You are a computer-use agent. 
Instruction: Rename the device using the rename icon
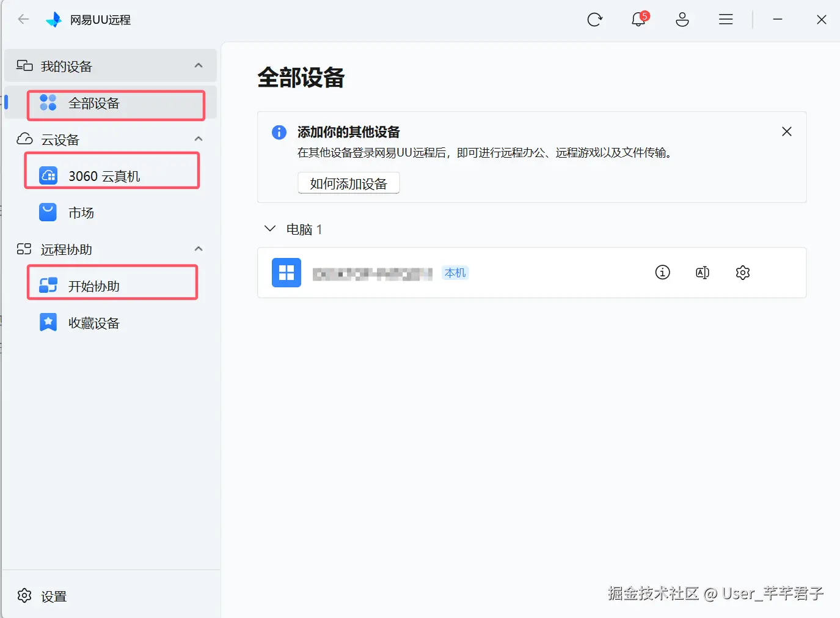703,273
